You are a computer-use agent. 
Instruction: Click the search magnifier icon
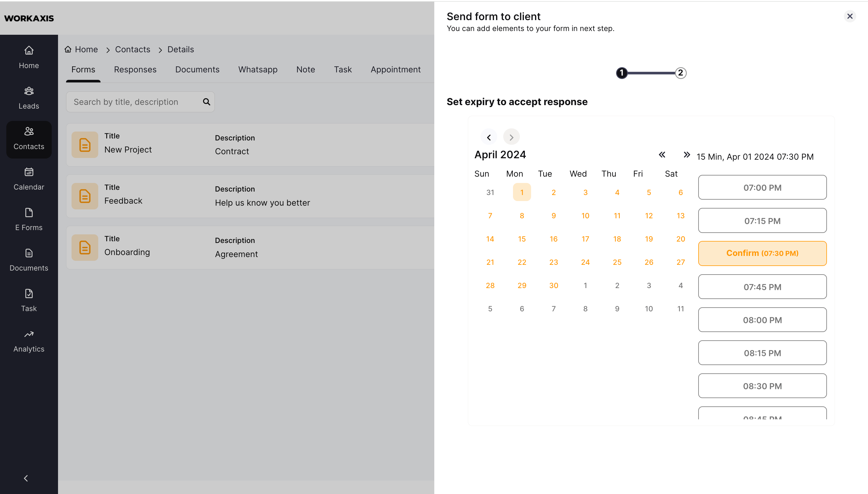206,102
